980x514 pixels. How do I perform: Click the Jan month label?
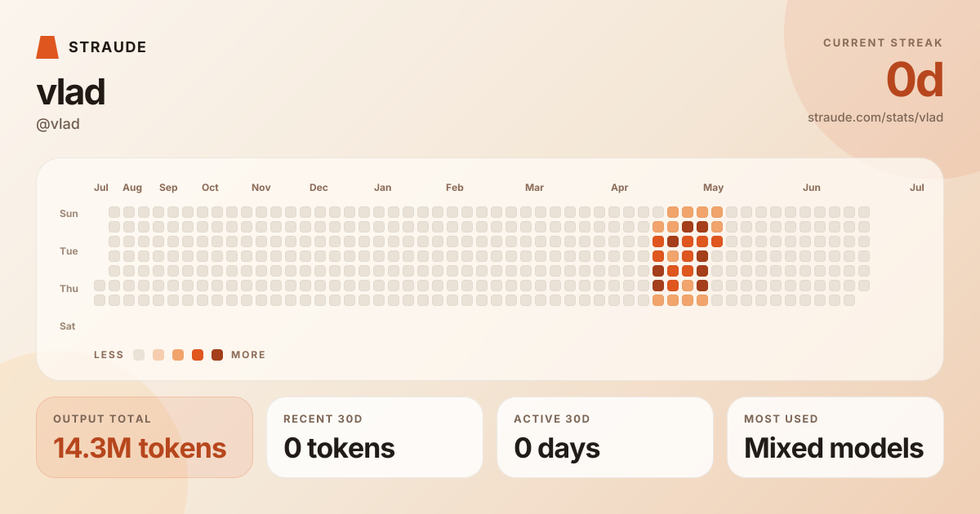(382, 188)
